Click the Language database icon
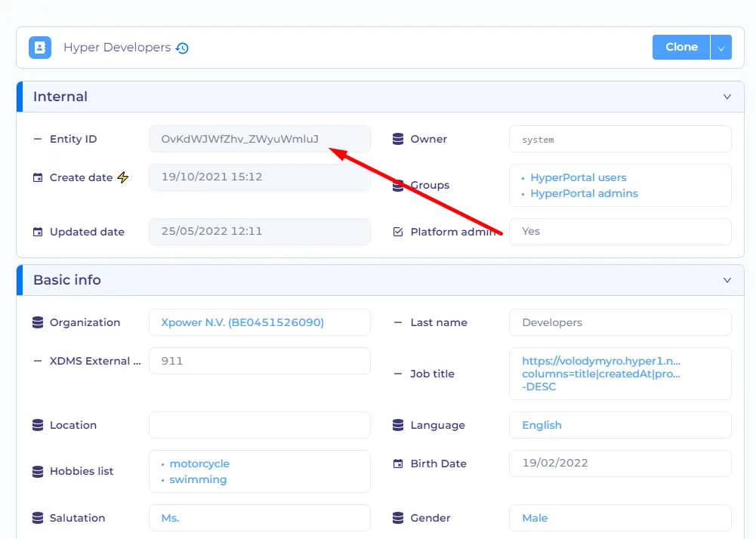This screenshot has width=756, height=539. 398,425
